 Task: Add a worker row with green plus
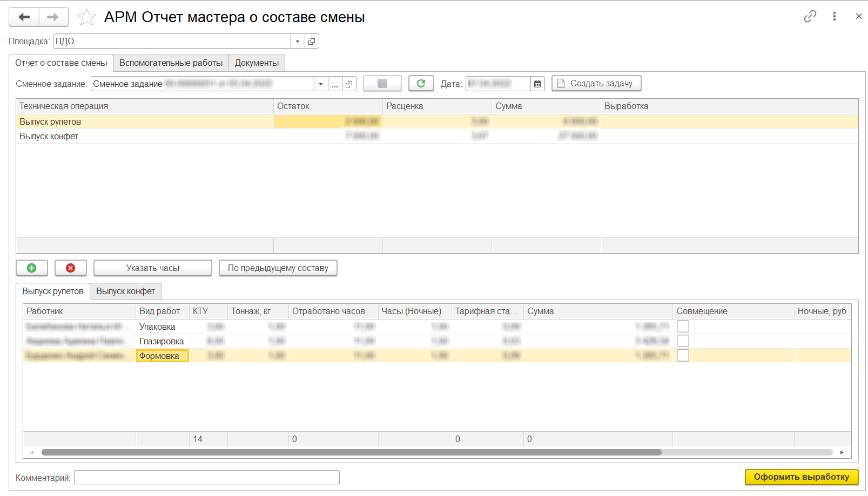pyautogui.click(x=32, y=268)
